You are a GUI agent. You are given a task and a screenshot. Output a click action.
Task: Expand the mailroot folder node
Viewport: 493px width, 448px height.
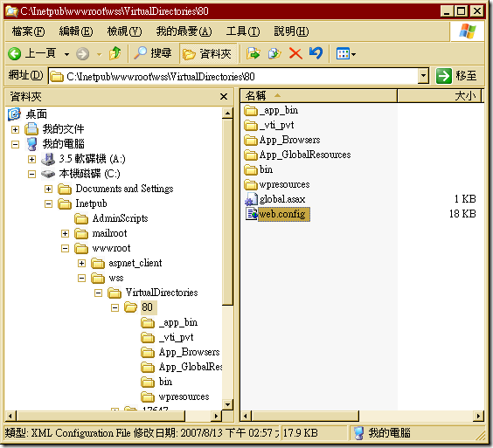(65, 233)
